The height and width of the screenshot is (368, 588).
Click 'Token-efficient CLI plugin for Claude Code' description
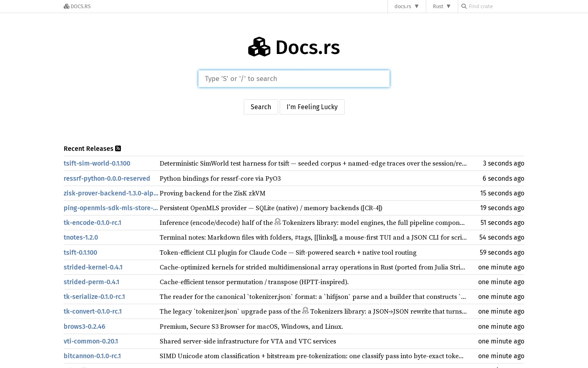pos(288,252)
